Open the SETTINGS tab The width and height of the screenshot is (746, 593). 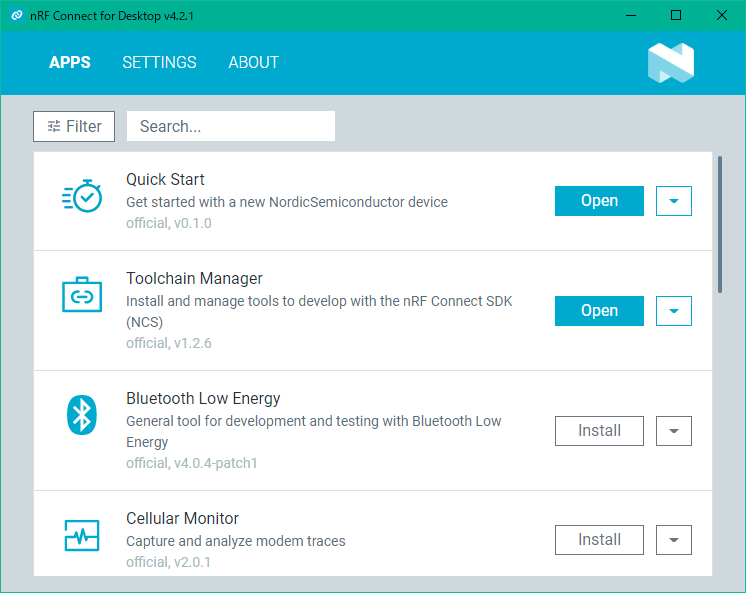tap(159, 62)
